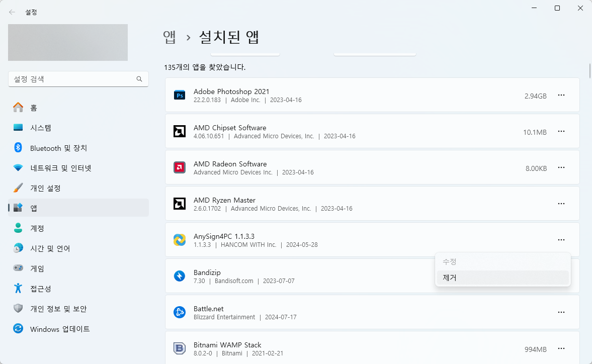The height and width of the screenshot is (364, 592).
Task: Open more options for AMD Radeon Software
Action: point(561,167)
